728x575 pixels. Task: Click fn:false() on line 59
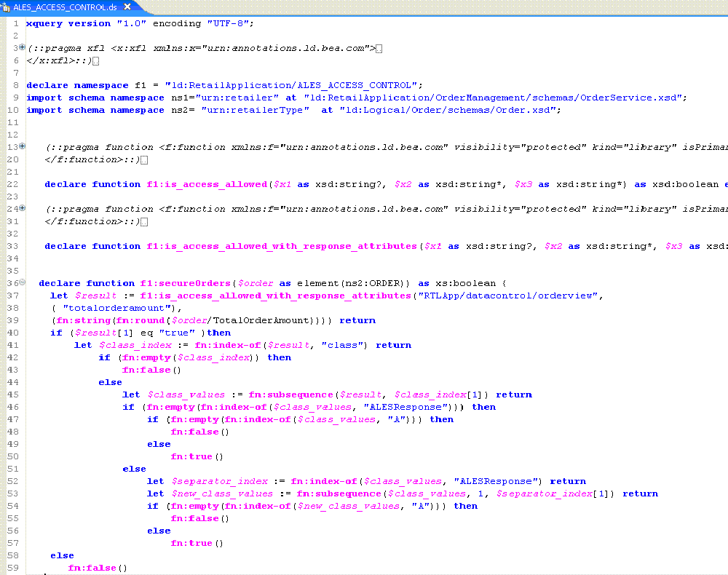pyautogui.click(x=98, y=568)
